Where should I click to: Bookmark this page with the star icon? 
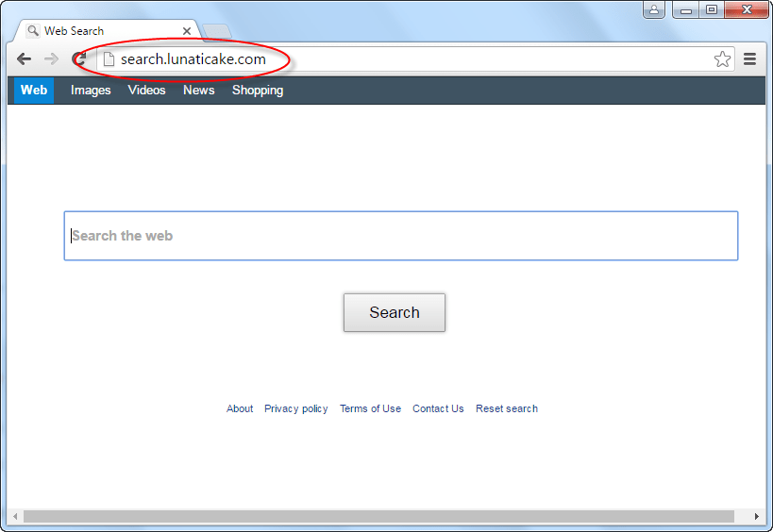pyautogui.click(x=722, y=59)
